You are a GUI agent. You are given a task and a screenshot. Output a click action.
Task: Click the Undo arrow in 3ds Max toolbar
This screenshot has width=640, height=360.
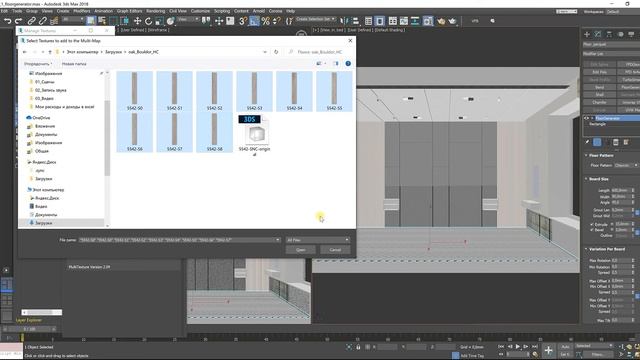coord(7,21)
